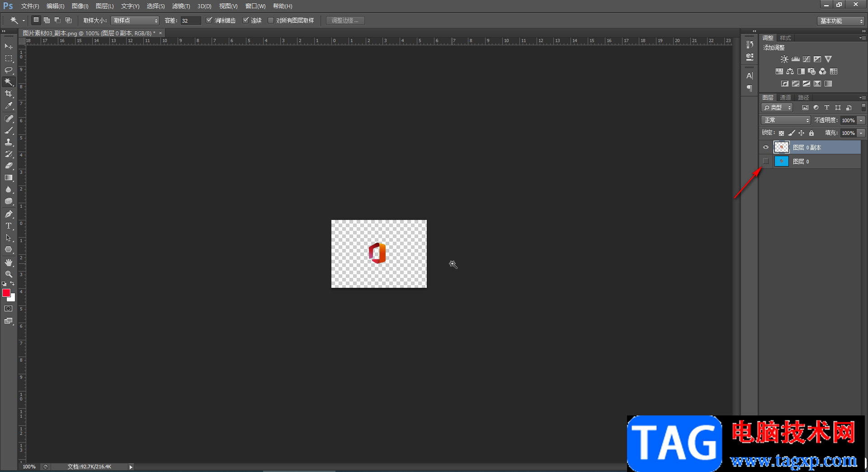Toggle lock all for the layer
Viewport: 868px width, 472px height.
(811, 133)
